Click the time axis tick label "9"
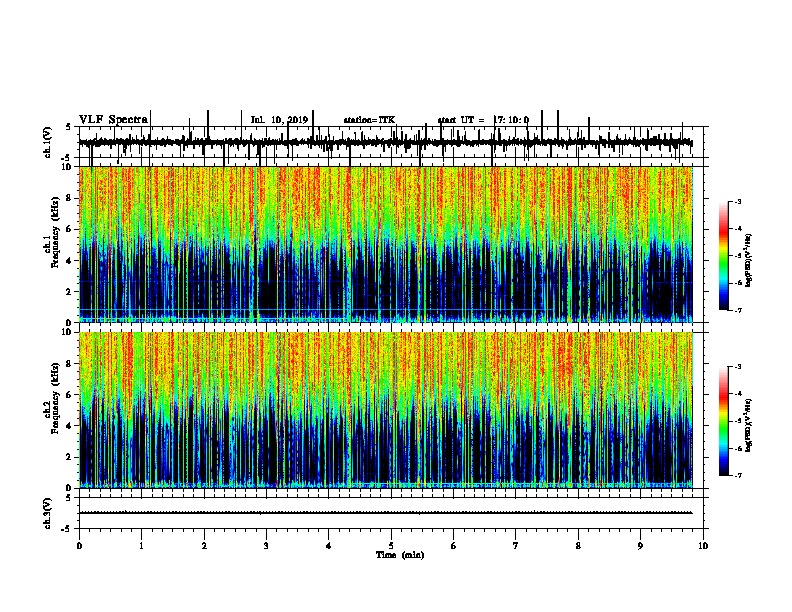792x612 pixels. coord(640,546)
